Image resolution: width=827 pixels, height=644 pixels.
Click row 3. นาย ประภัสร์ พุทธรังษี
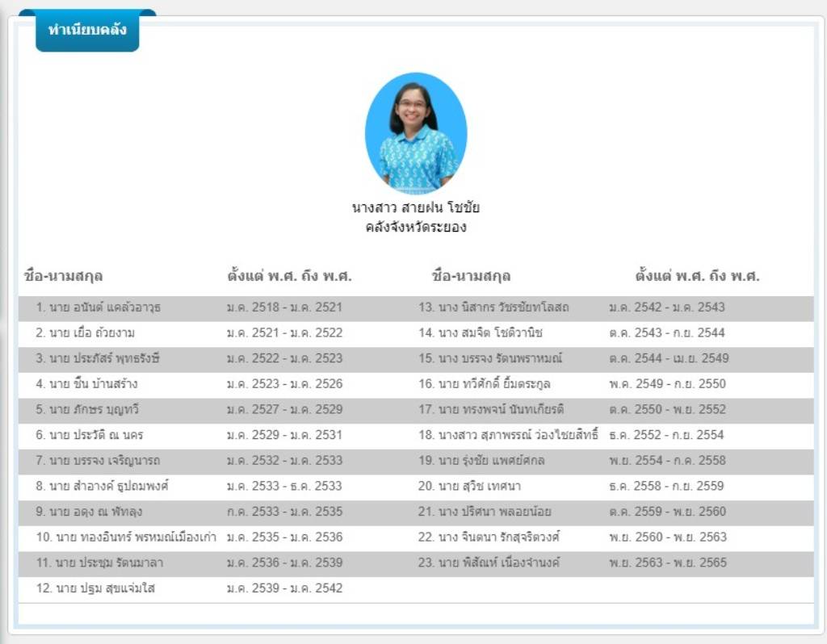(98, 358)
